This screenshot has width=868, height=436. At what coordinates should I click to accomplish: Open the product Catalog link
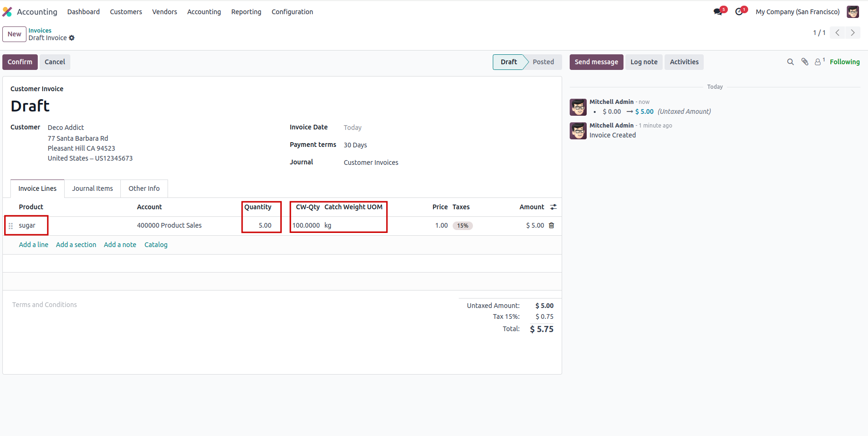coord(156,245)
